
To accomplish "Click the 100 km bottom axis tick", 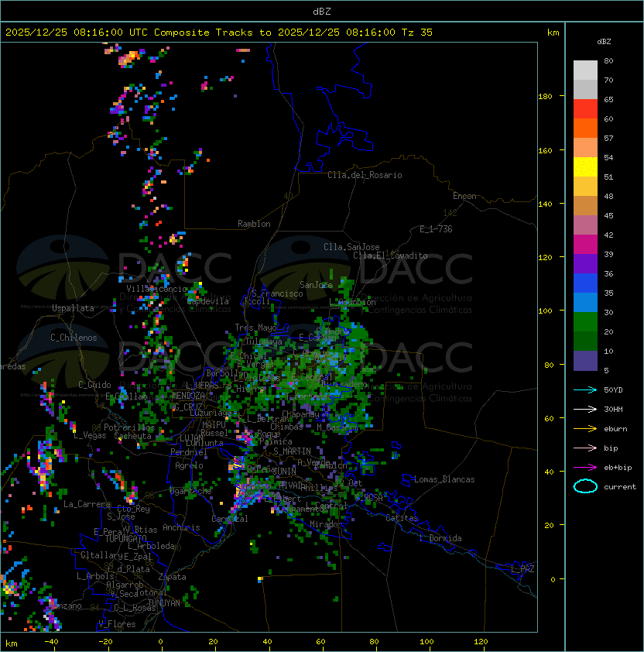I will click(x=426, y=642).
